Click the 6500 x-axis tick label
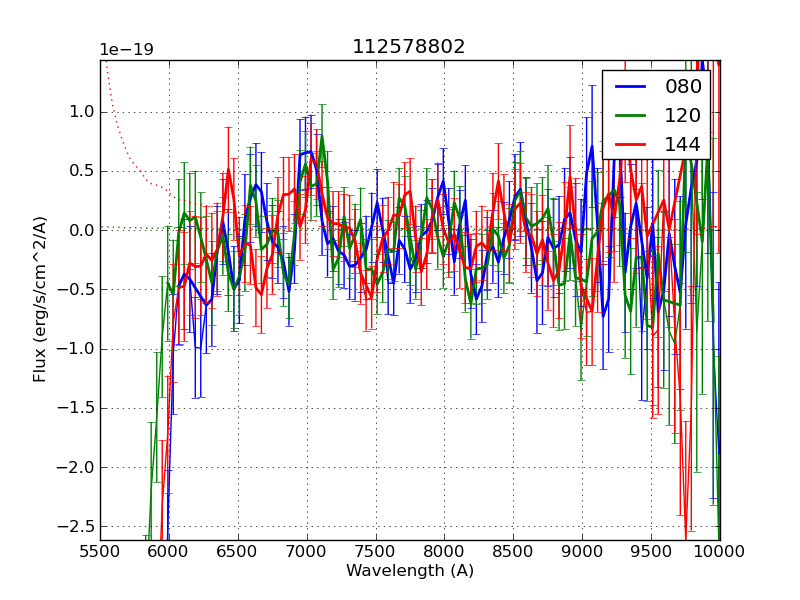 (x=238, y=551)
